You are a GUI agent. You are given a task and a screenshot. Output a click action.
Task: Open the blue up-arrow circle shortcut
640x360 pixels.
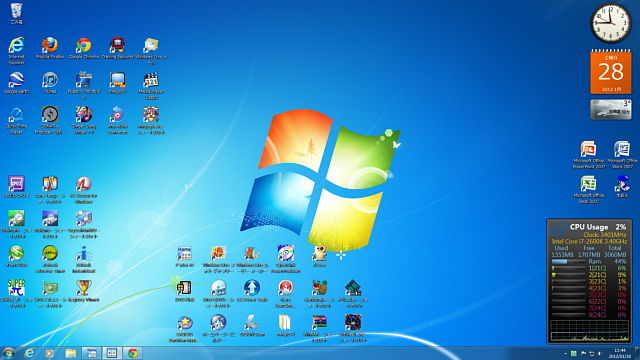[252, 291]
